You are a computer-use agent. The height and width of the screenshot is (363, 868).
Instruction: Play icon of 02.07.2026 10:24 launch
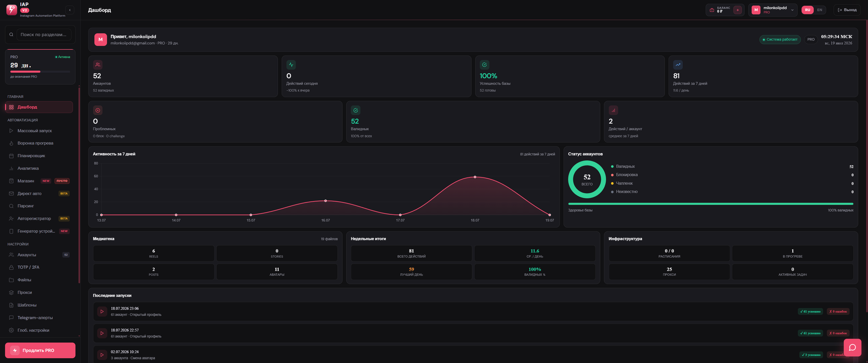[102, 355]
